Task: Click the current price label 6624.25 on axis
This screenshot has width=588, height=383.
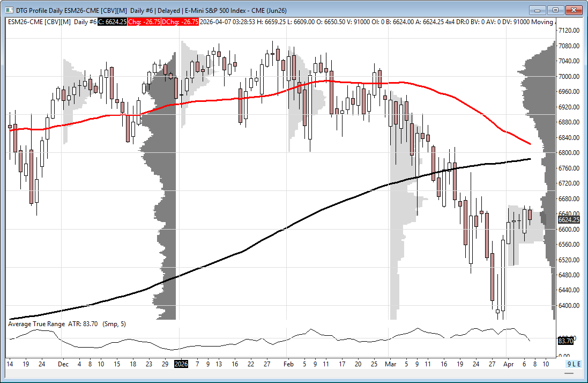Action: click(x=569, y=219)
